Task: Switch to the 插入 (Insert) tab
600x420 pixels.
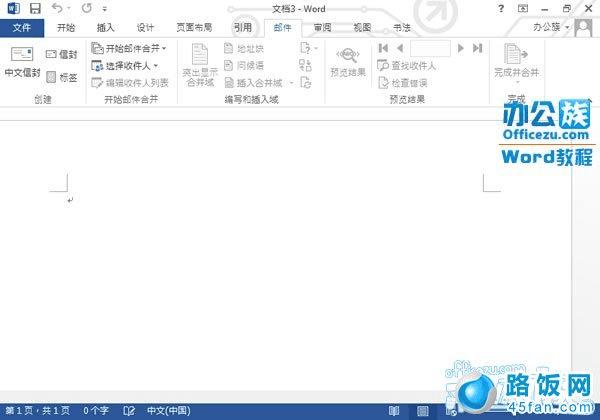Action: tap(105, 28)
